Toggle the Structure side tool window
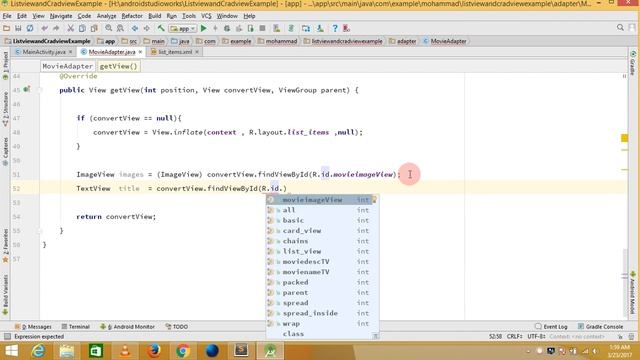640x360 pixels. (x=5, y=109)
